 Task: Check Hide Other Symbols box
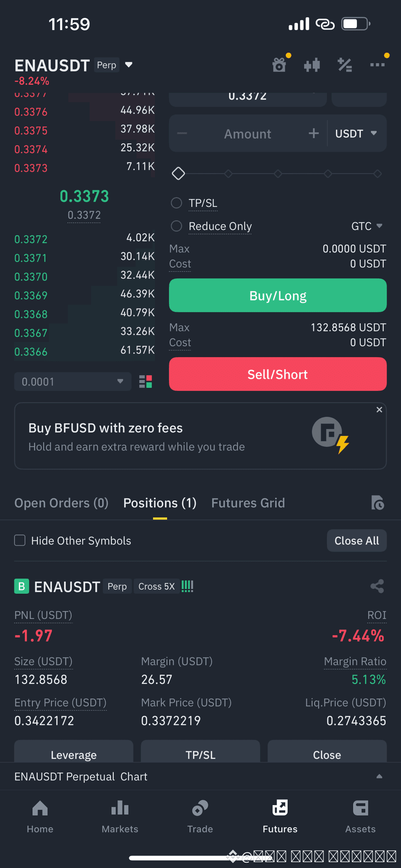click(20, 540)
